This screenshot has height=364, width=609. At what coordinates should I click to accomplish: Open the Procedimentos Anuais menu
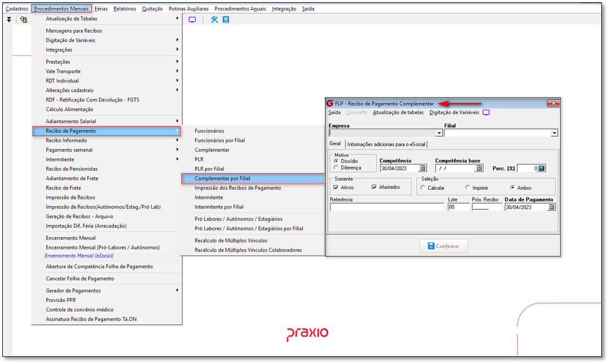tap(240, 9)
